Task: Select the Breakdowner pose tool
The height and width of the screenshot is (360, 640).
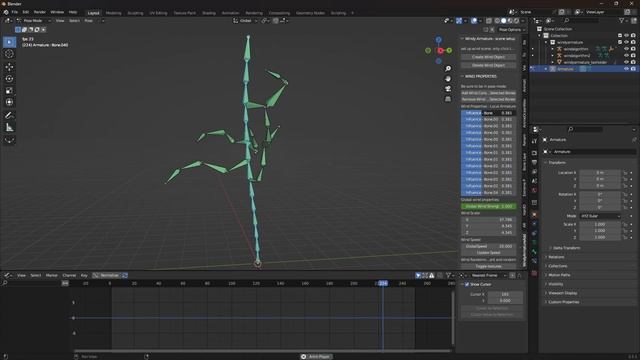Action: point(9,140)
